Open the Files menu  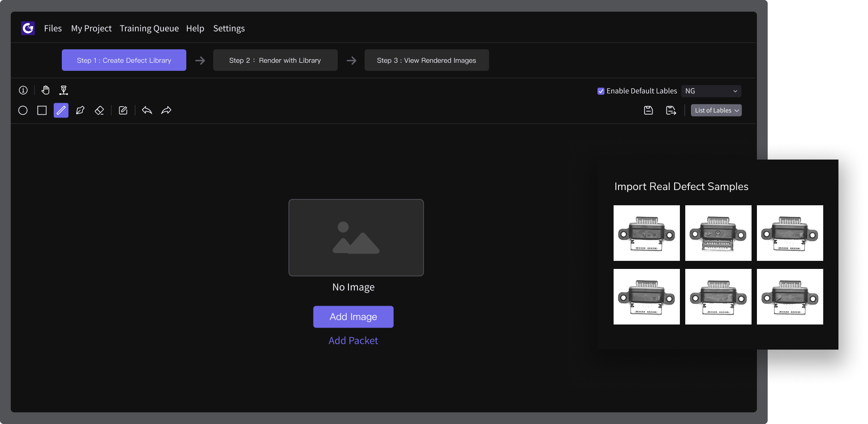point(53,28)
